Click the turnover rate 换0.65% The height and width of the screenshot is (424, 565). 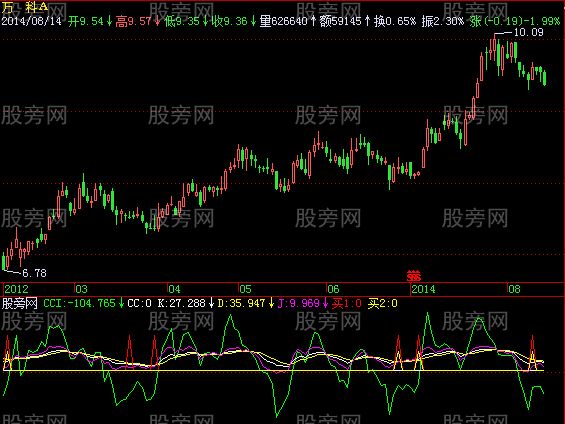click(x=395, y=21)
